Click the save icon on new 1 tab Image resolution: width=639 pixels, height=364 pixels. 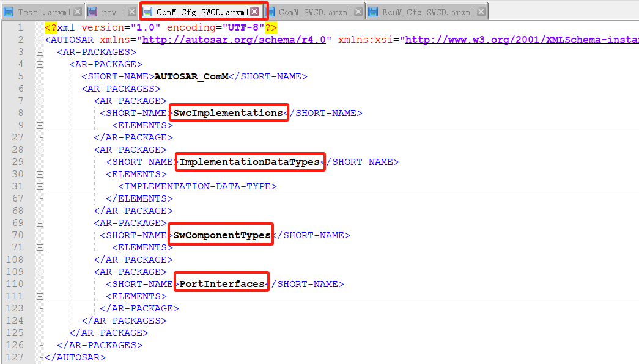pyautogui.click(x=93, y=12)
